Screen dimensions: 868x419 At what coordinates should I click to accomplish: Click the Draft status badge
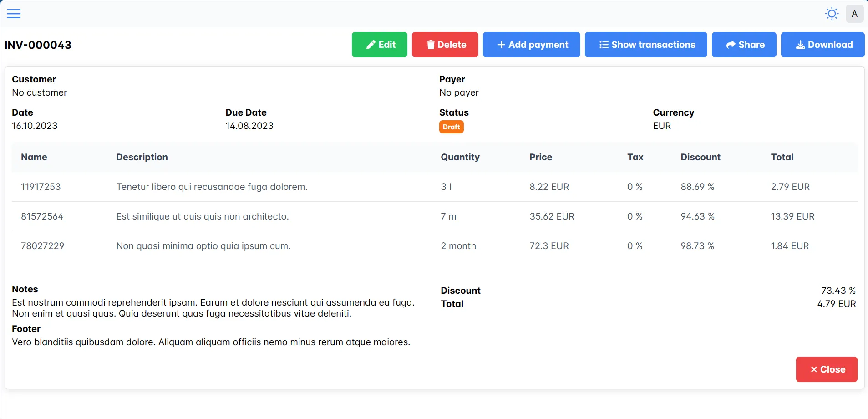pos(451,127)
